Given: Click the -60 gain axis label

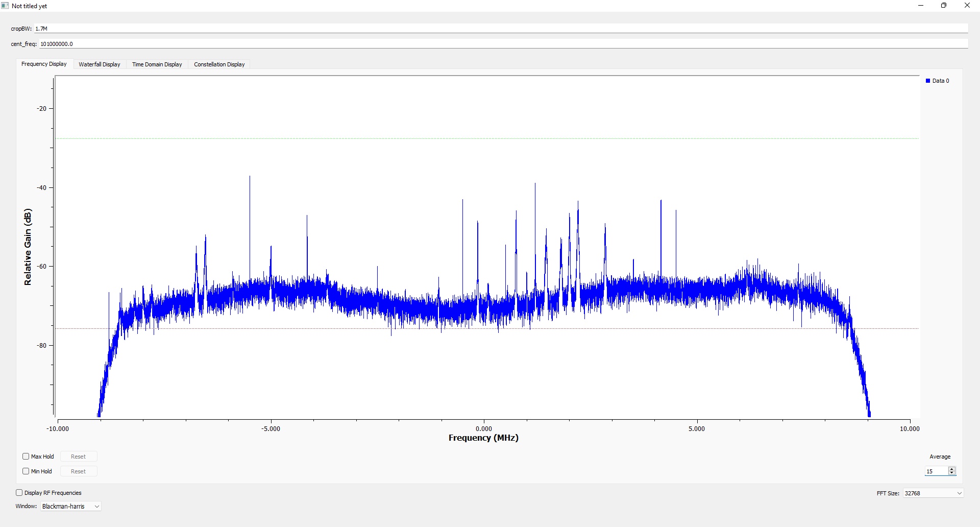Looking at the screenshot, I should 41,267.
